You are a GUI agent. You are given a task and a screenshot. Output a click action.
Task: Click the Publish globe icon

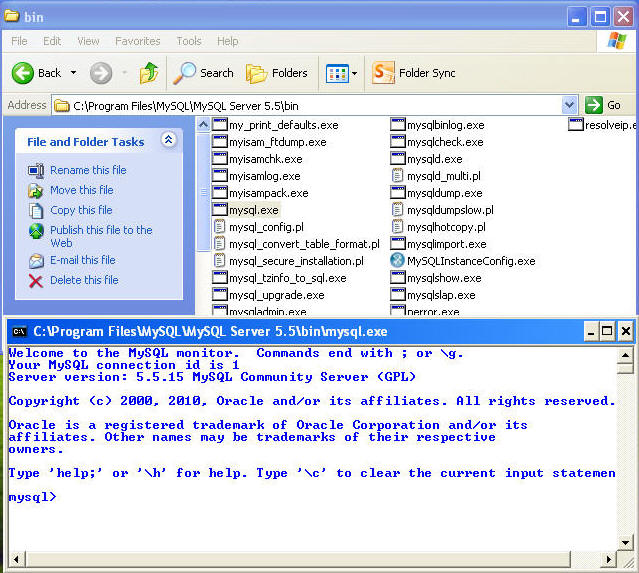36,231
